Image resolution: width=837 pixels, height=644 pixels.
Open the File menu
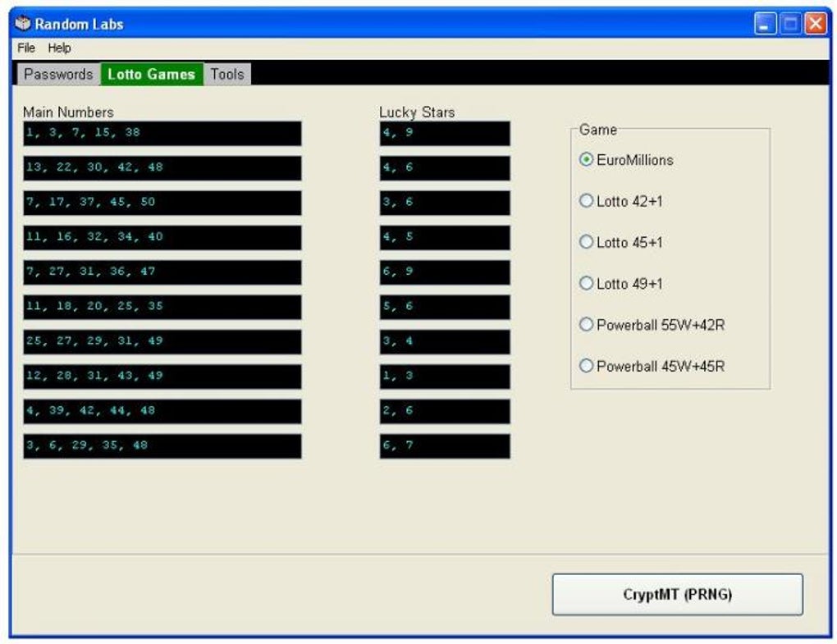[25, 48]
